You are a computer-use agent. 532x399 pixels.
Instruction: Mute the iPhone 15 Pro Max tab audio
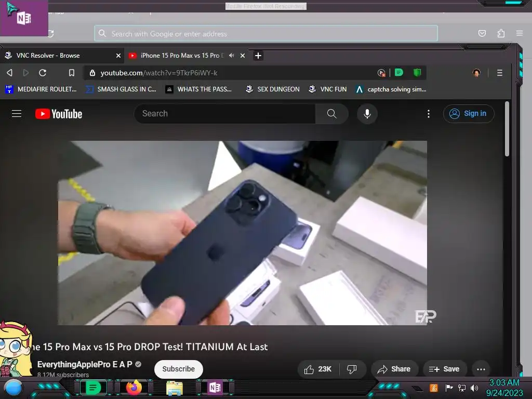[x=231, y=55]
